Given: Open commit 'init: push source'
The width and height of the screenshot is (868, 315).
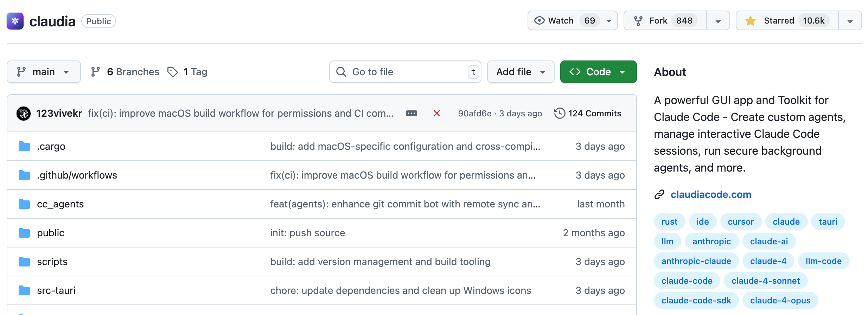Looking at the screenshot, I should click(x=307, y=233).
